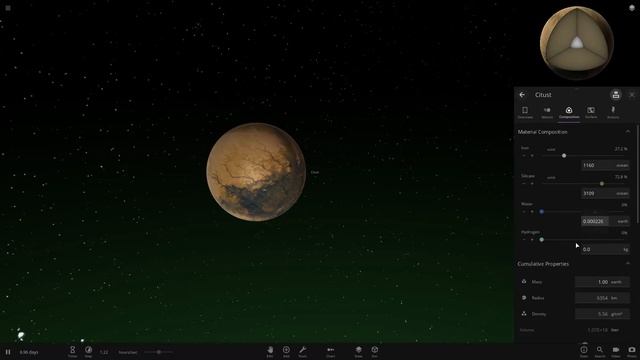The image size is (640, 360).
Task: Switch to the Motion tab
Action: pyautogui.click(x=547, y=113)
